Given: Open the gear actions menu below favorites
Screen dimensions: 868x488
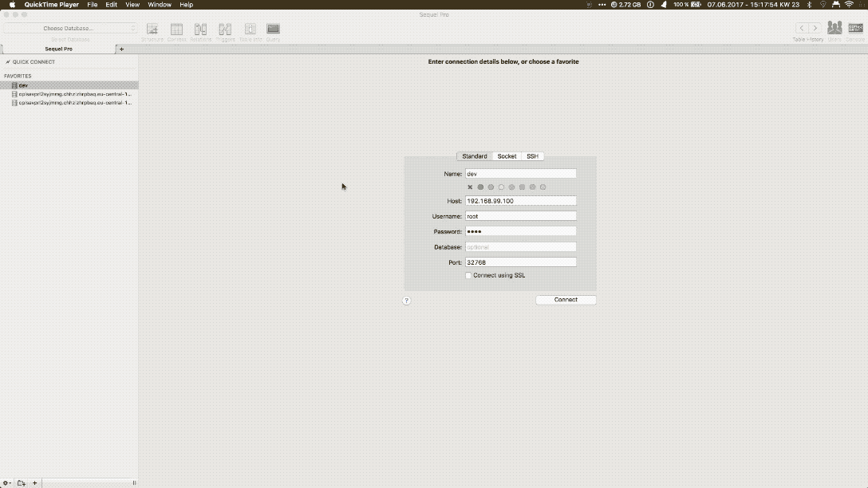Looking at the screenshot, I should pyautogui.click(x=6, y=483).
